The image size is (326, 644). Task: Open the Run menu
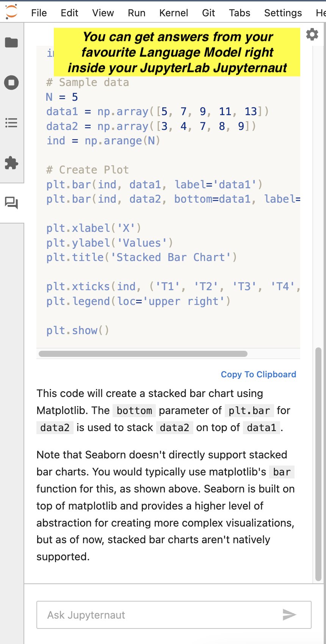tap(136, 13)
